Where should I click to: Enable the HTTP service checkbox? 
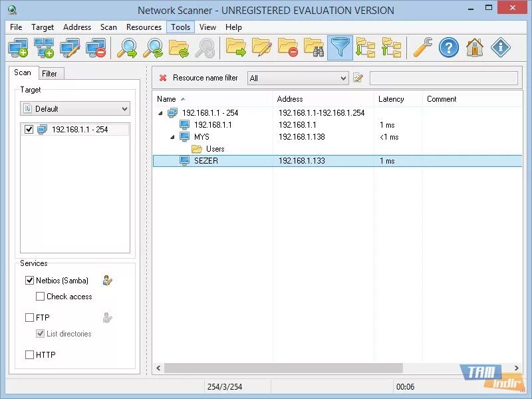[x=29, y=355]
